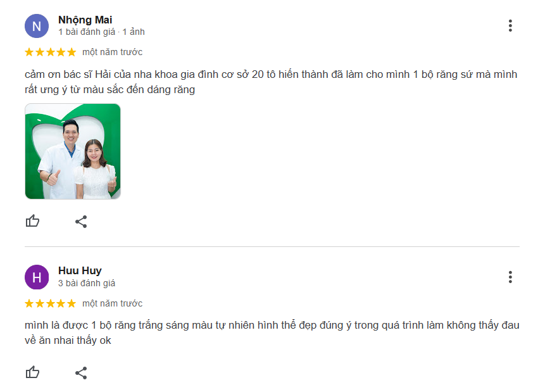Image resolution: width=557 pixels, height=392 pixels.
Task: Click the blue N avatar icon
Action: [37, 26]
